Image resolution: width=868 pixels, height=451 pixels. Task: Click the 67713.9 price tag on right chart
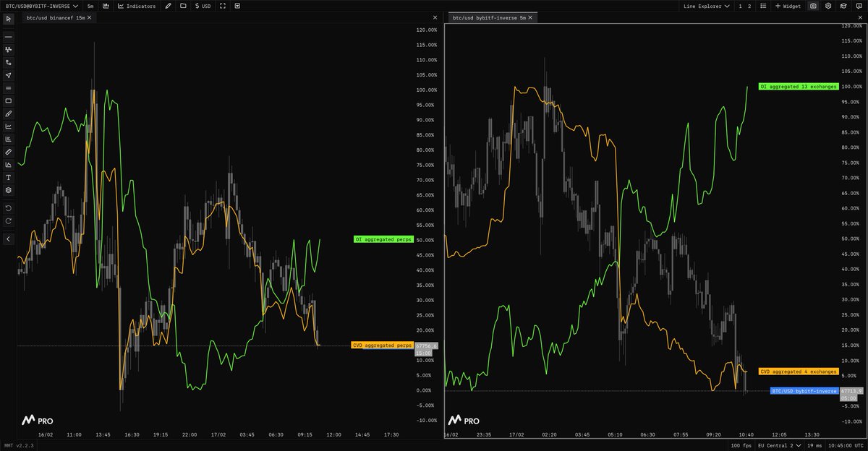tap(851, 390)
